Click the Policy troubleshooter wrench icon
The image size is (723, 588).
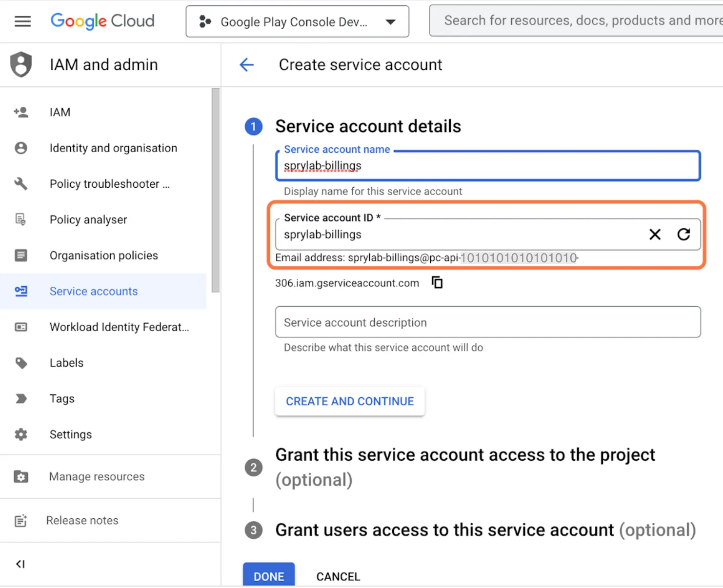point(21,184)
